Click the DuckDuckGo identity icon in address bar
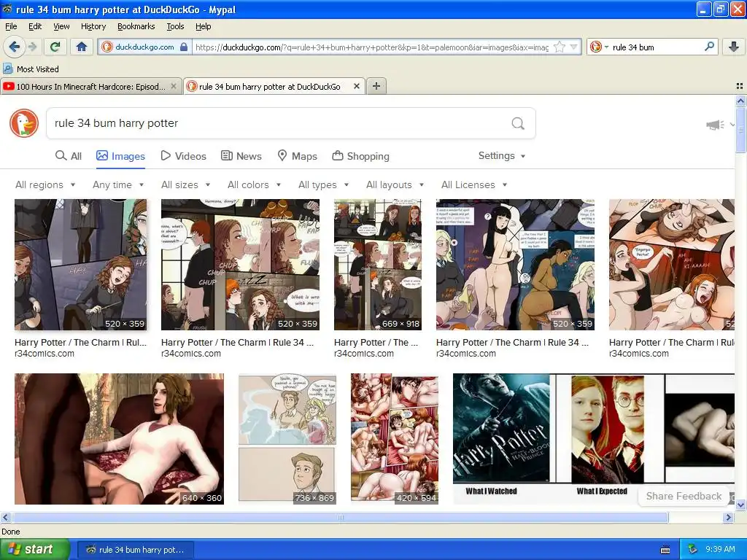Screen dimensions: 747x560 point(107,47)
